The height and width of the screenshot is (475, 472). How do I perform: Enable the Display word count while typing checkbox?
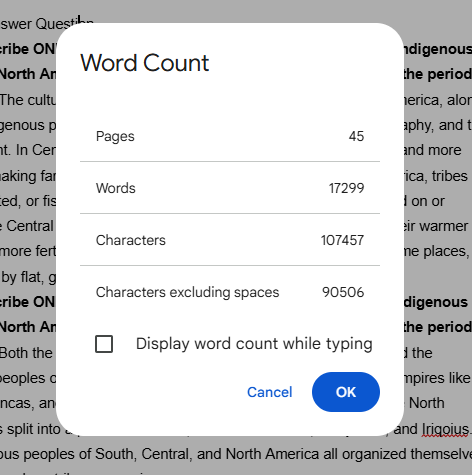pyautogui.click(x=104, y=344)
